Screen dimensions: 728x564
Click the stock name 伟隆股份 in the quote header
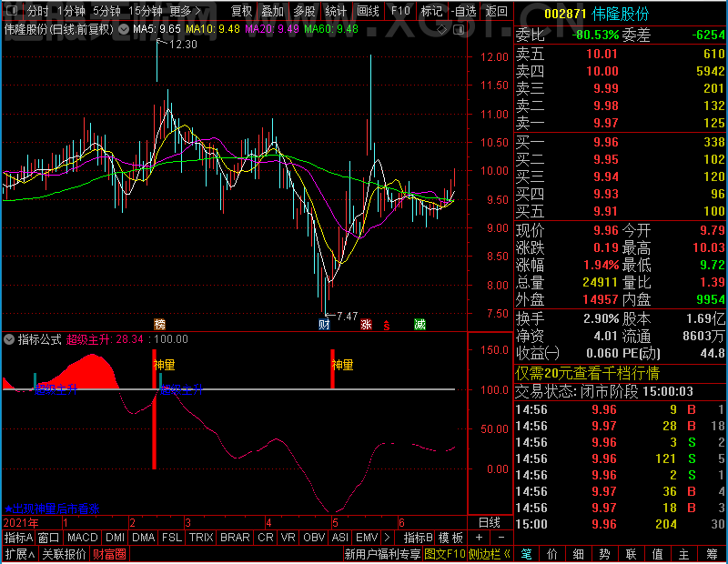(621, 15)
